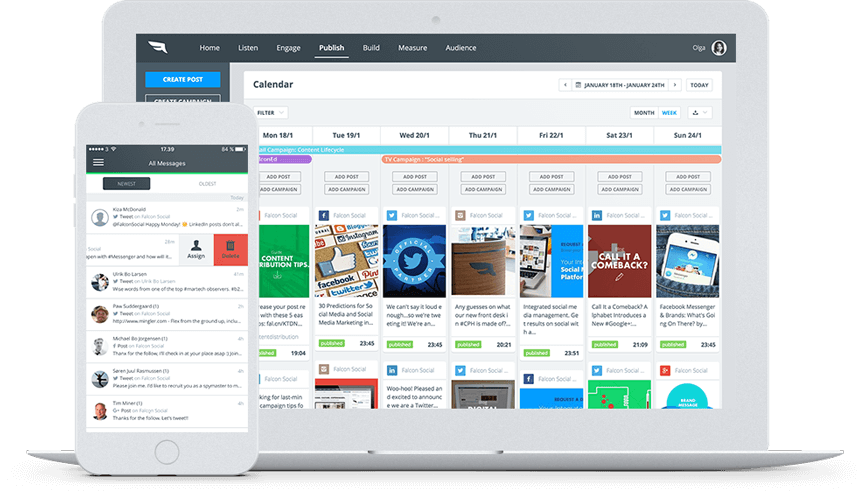Click the Tue 19/1 column header
Screen dimensions: 858x500
click(x=346, y=135)
